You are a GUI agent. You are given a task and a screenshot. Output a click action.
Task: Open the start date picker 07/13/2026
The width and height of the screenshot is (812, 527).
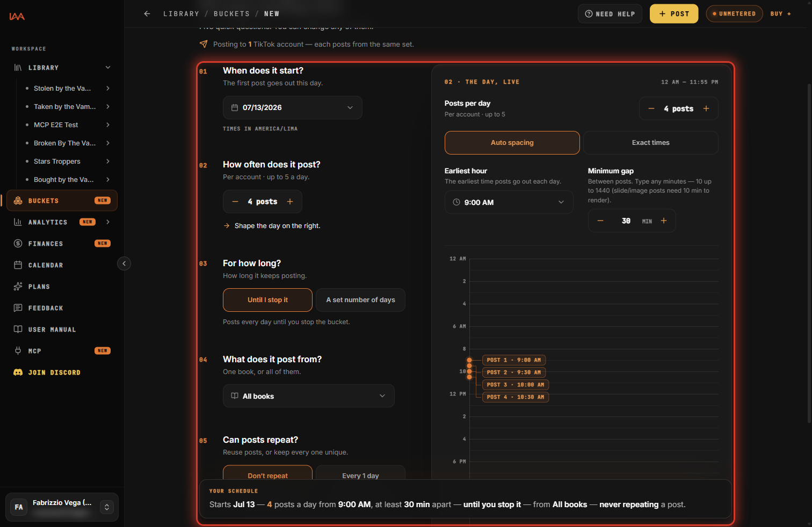(x=293, y=108)
